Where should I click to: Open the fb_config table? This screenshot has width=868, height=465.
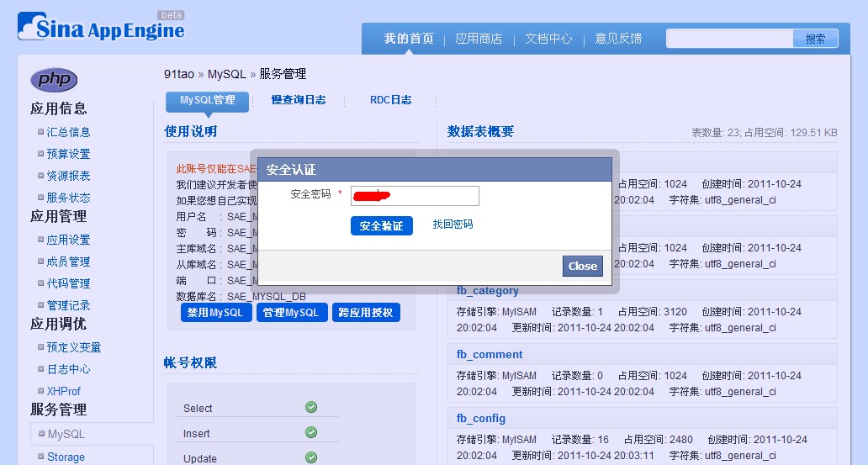[480, 419]
